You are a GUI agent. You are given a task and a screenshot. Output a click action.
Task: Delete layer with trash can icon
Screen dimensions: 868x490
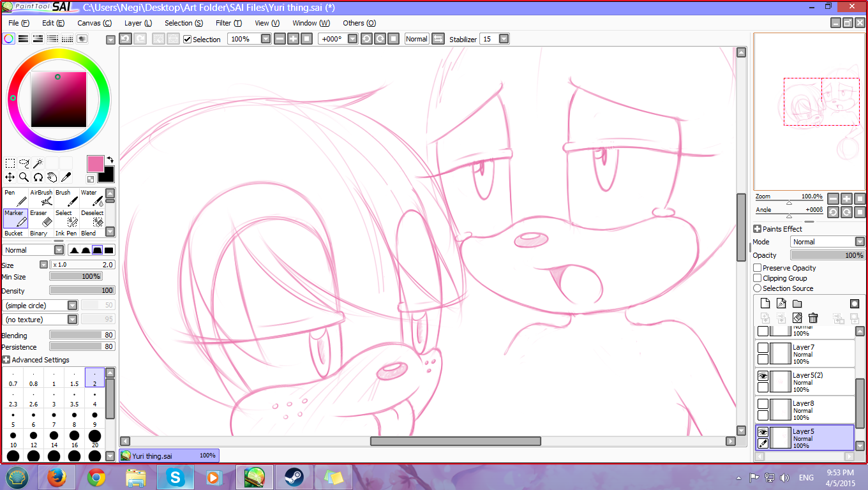pyautogui.click(x=813, y=317)
